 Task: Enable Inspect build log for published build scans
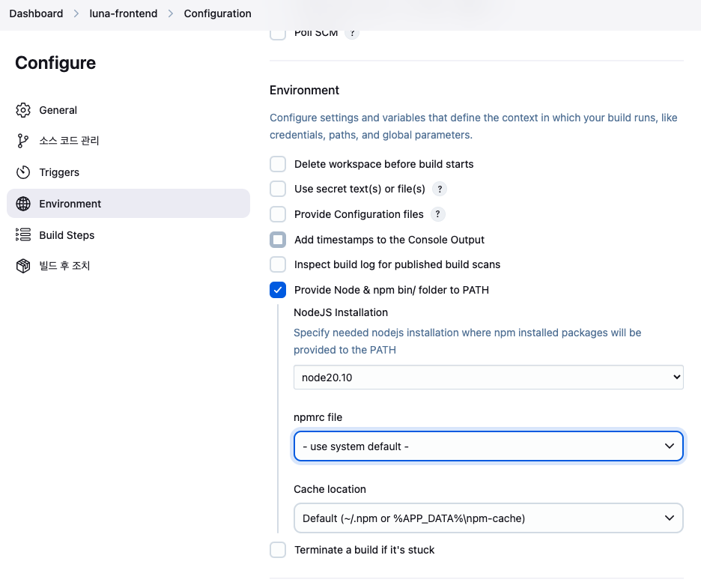click(x=278, y=264)
